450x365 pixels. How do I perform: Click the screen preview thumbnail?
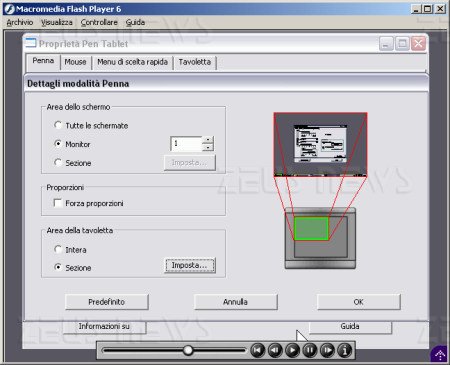[x=320, y=144]
